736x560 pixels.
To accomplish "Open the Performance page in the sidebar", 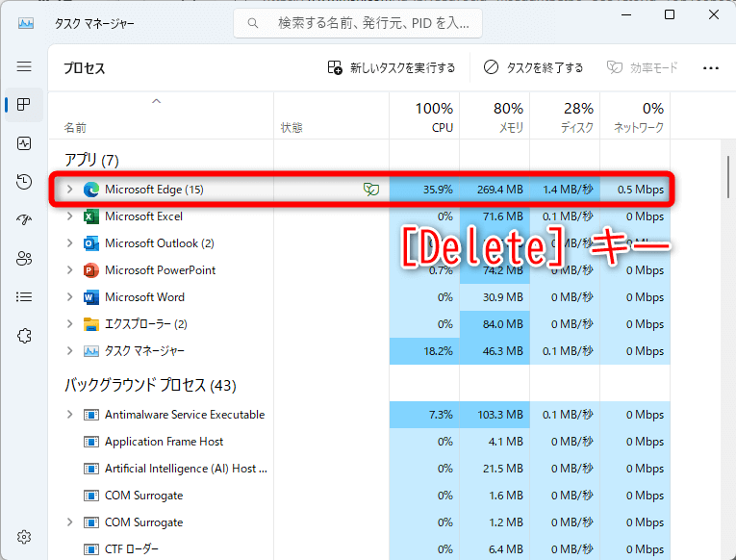I will (x=24, y=143).
